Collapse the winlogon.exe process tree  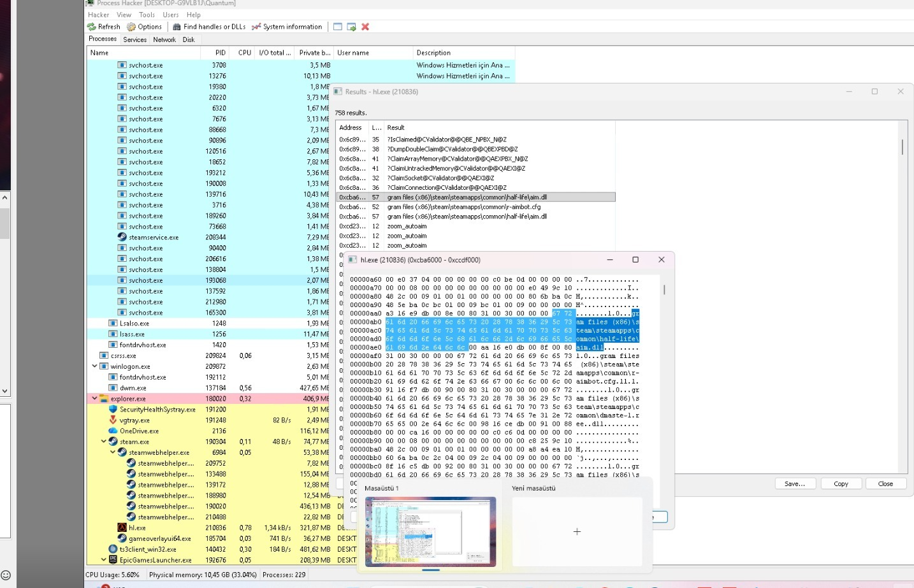[95, 366]
